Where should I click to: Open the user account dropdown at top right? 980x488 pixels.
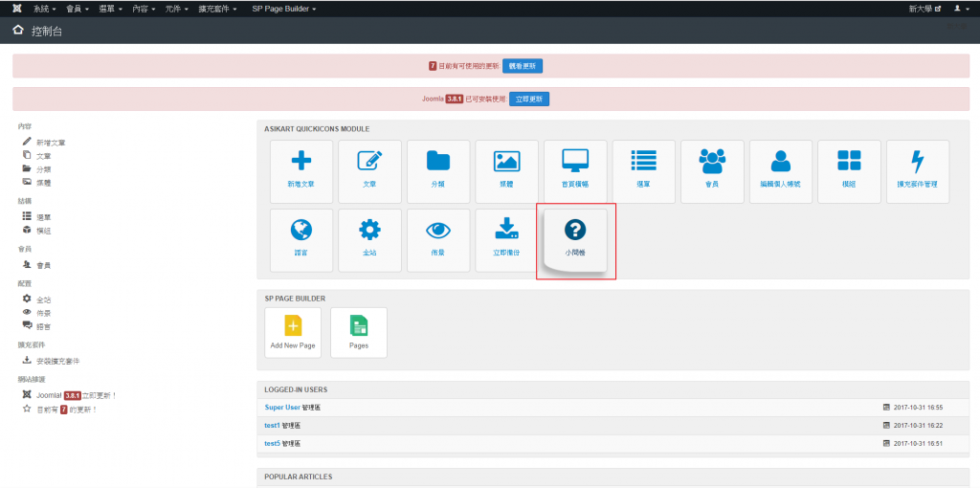(x=958, y=9)
